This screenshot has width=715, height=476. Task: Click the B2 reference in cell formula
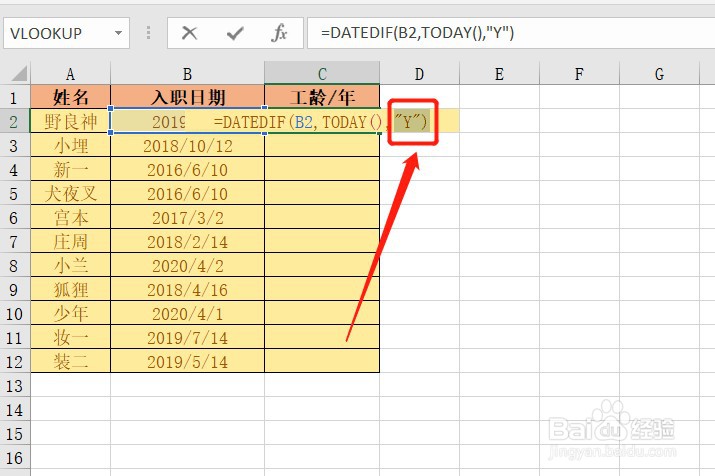[305, 122]
